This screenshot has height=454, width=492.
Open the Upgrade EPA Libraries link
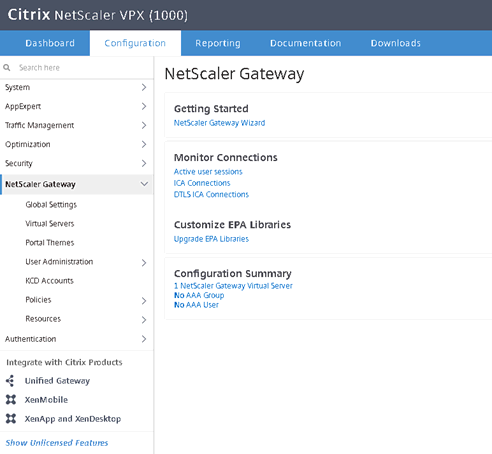coord(211,239)
